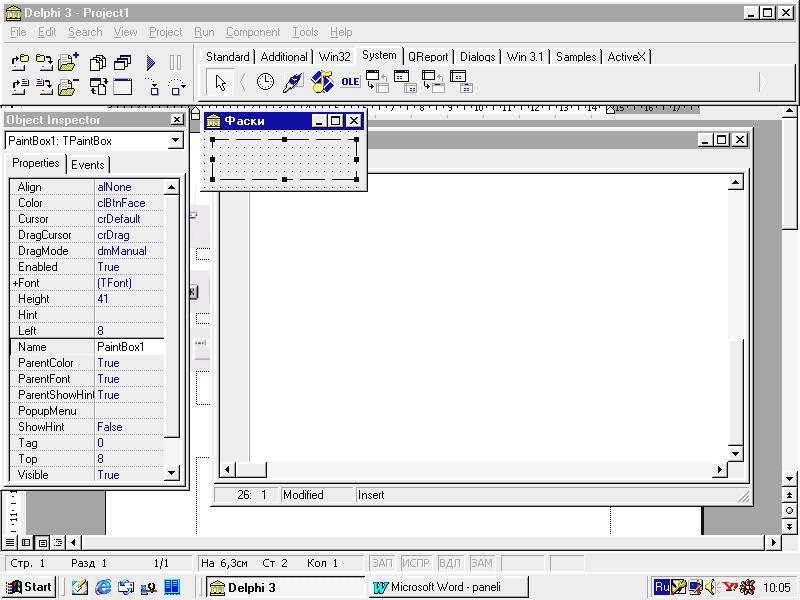Click Internet Explorer quick launch icon
The height and width of the screenshot is (600, 800).
[103, 587]
